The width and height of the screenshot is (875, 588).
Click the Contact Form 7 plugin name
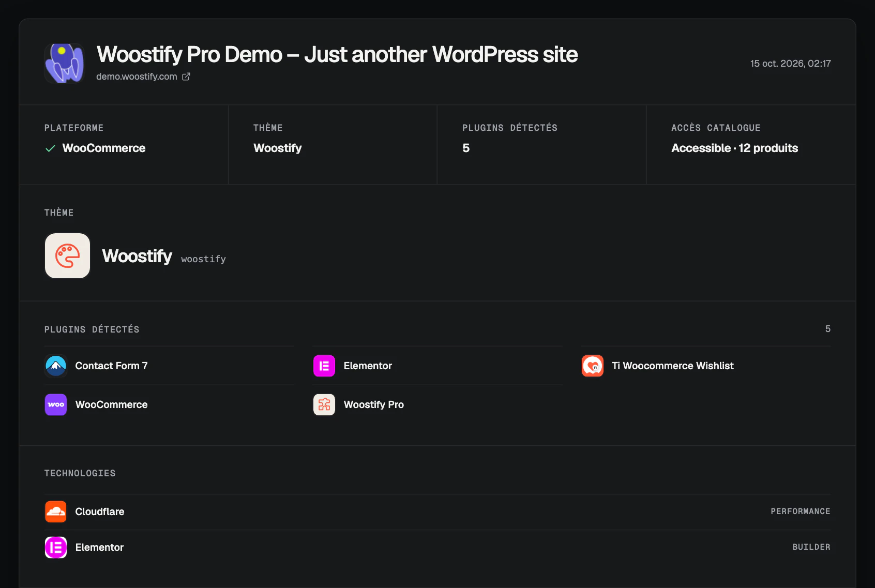coord(111,366)
